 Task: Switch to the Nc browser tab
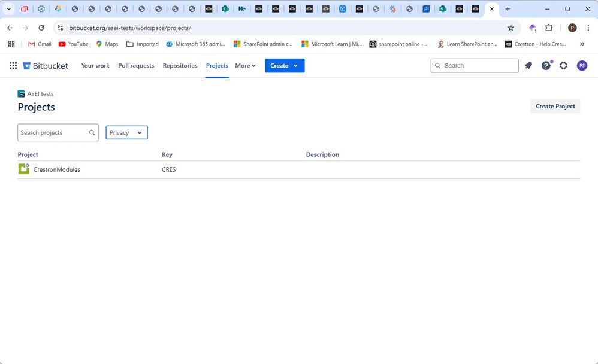[242, 9]
